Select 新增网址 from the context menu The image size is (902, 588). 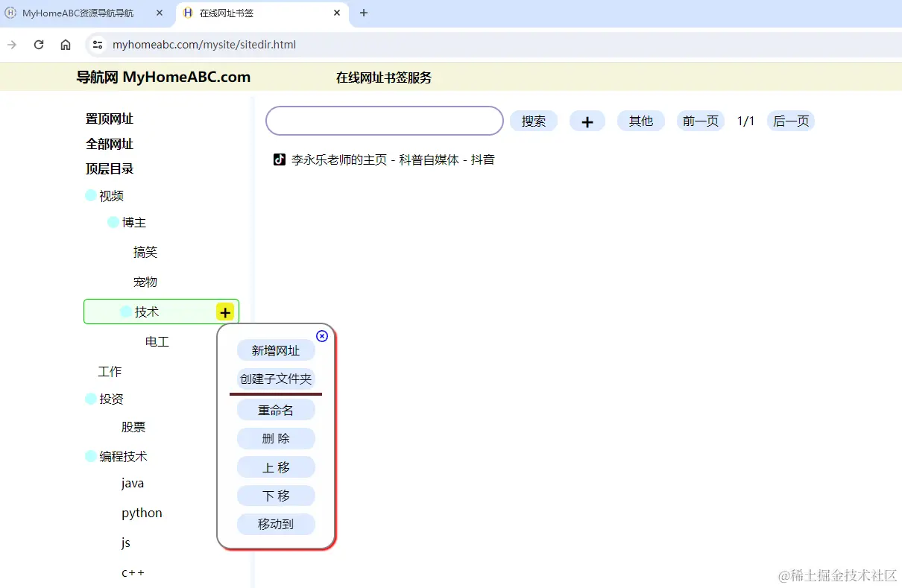point(276,350)
